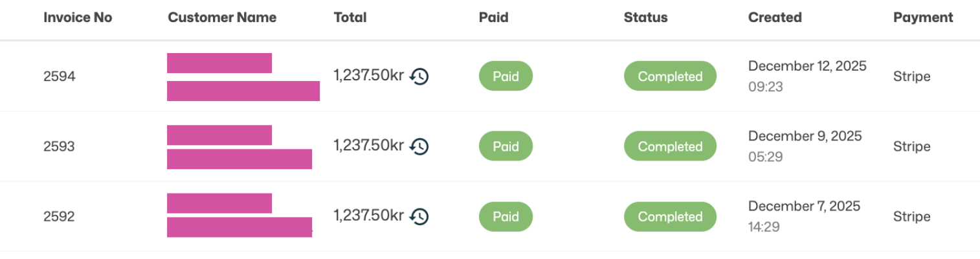The height and width of the screenshot is (259, 980).
Task: Open payment history icon for invoice 2594
Action: click(419, 76)
